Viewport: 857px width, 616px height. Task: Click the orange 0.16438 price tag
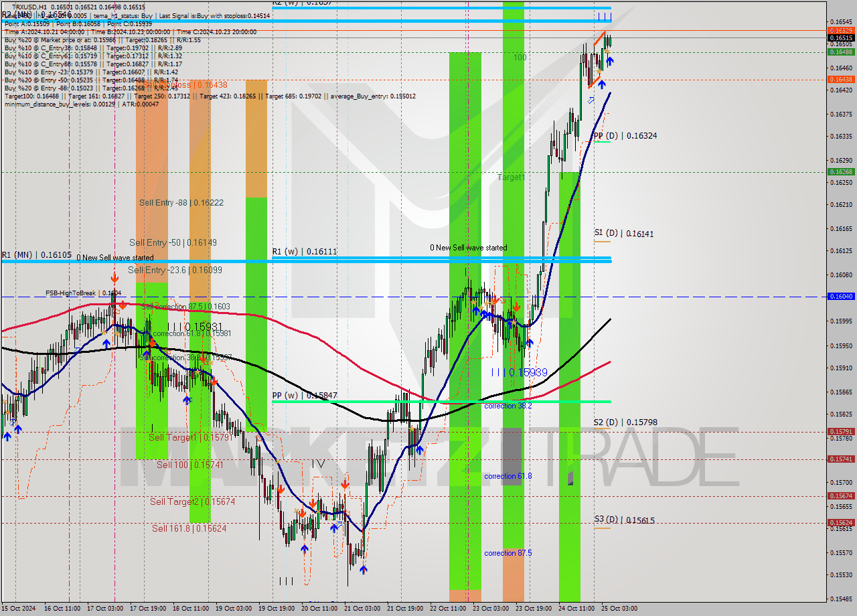(x=841, y=79)
